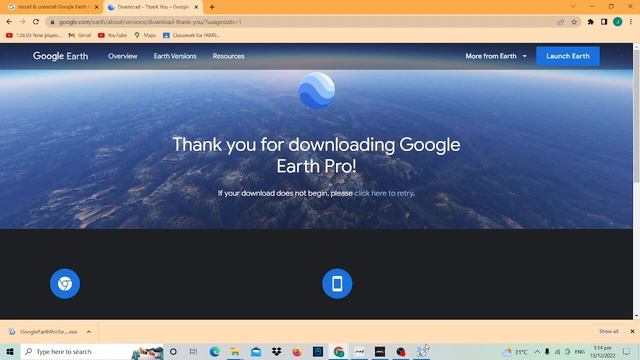The height and width of the screenshot is (360, 640).
Task: Click the Google Earth logo in the header
Action: (x=60, y=56)
